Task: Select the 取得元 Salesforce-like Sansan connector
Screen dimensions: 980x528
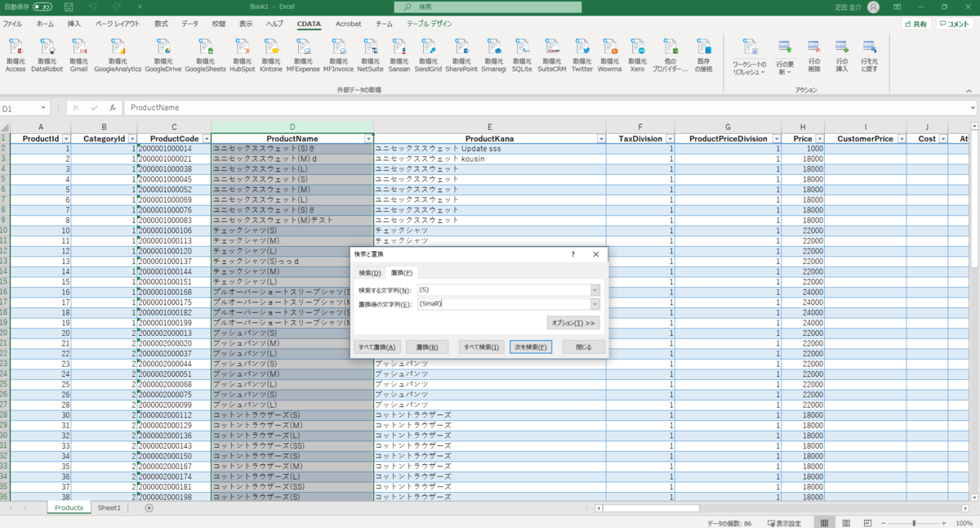Action: tap(398, 56)
